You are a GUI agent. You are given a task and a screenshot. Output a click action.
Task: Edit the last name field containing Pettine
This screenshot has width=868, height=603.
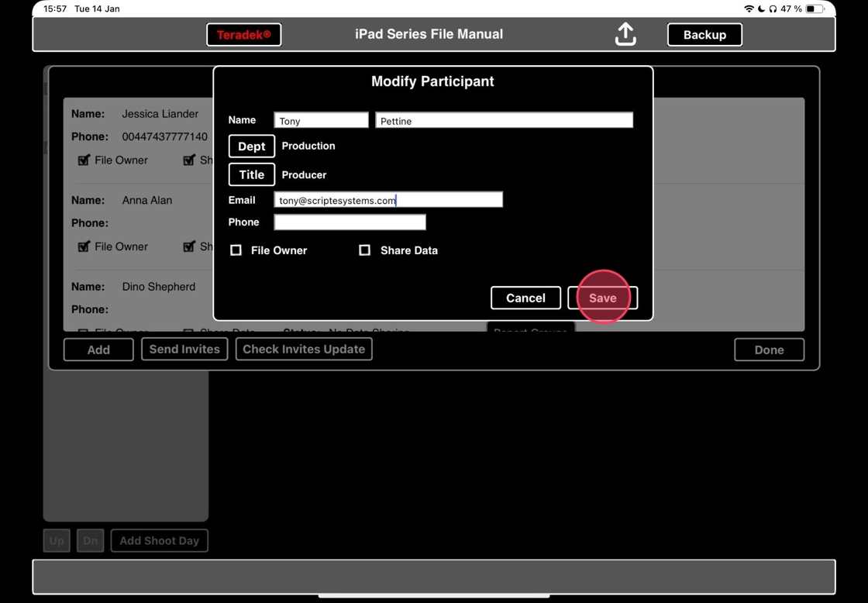[505, 120]
